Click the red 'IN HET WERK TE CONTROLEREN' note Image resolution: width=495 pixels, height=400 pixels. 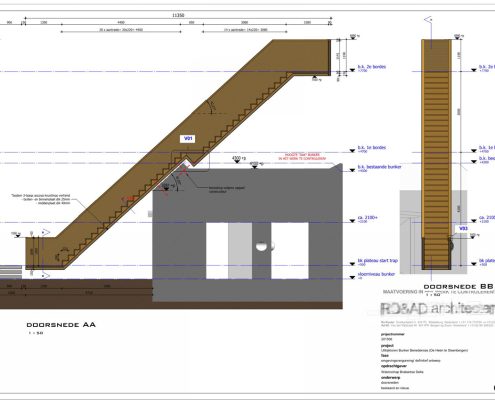click(x=302, y=159)
